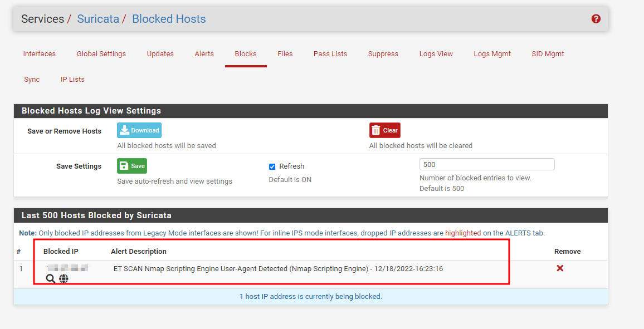Viewport: 644px width, 329px height.
Task: Open the IP Lists tab
Action: (x=72, y=80)
